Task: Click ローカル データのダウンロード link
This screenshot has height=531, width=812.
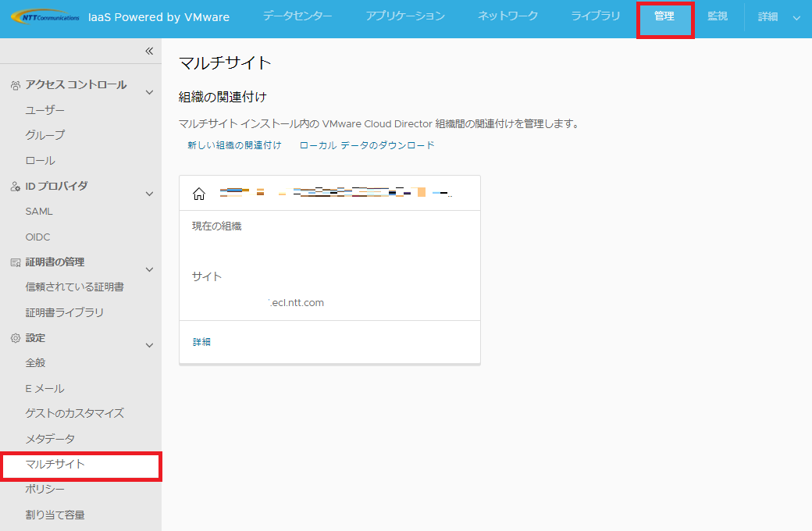Action: (367, 145)
